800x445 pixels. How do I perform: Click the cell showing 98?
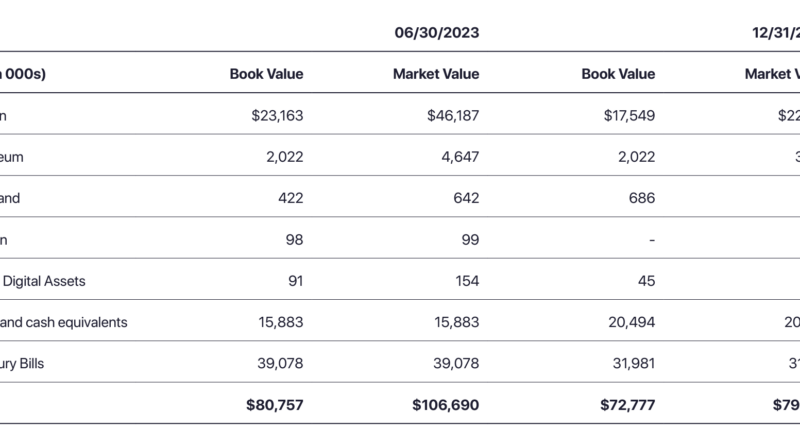pyautogui.click(x=293, y=240)
